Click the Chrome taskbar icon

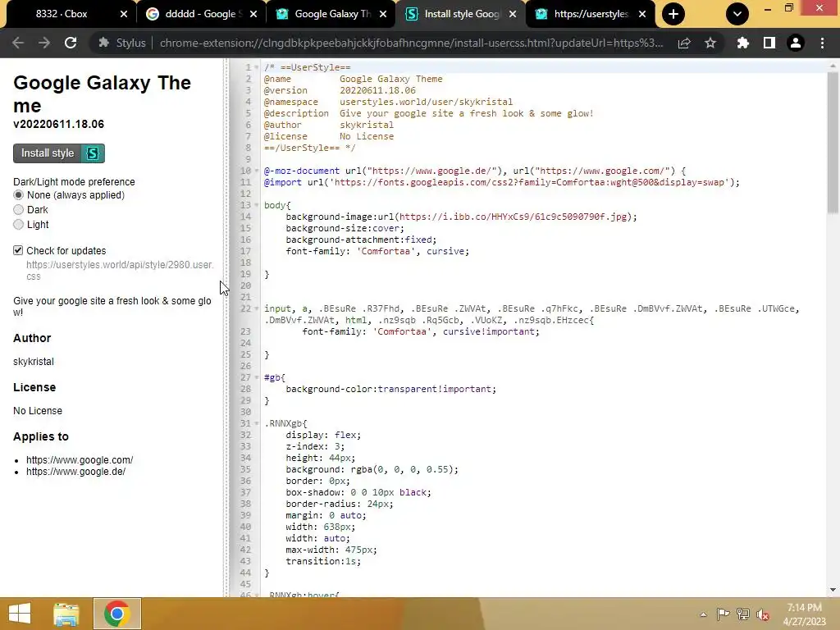(116, 614)
